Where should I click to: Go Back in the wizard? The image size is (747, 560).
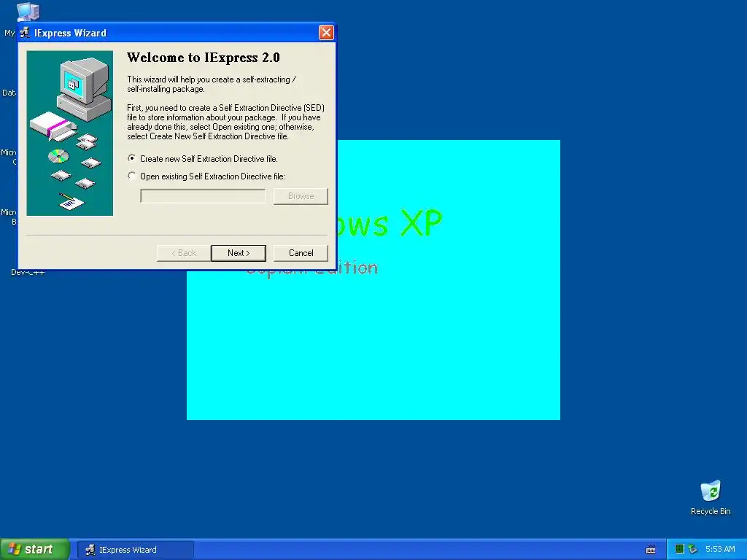(184, 253)
